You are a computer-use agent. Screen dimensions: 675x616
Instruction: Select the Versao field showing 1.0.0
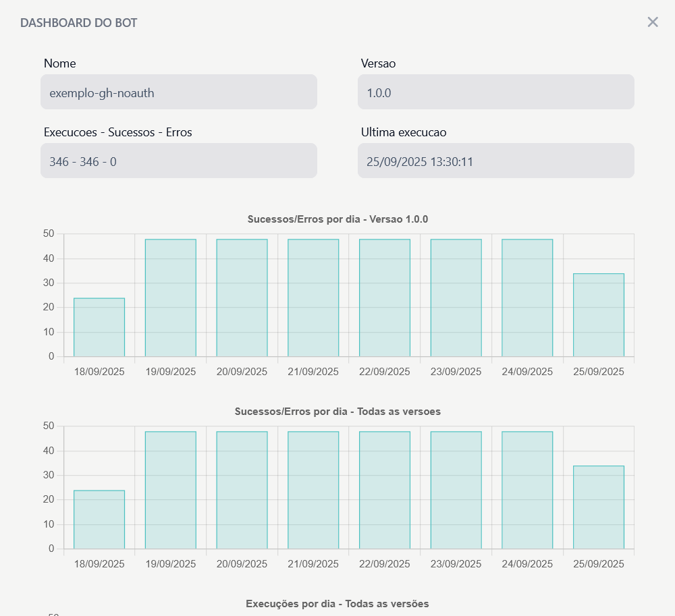click(x=495, y=92)
